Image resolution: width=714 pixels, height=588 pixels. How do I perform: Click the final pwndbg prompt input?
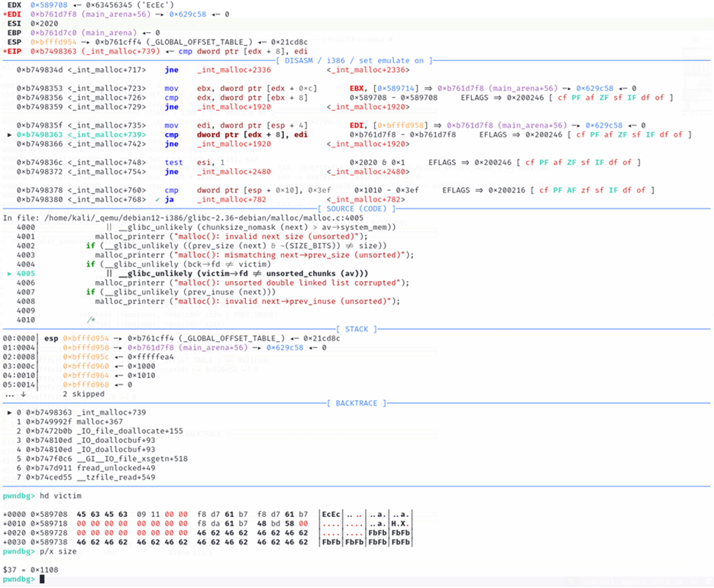(x=42, y=580)
